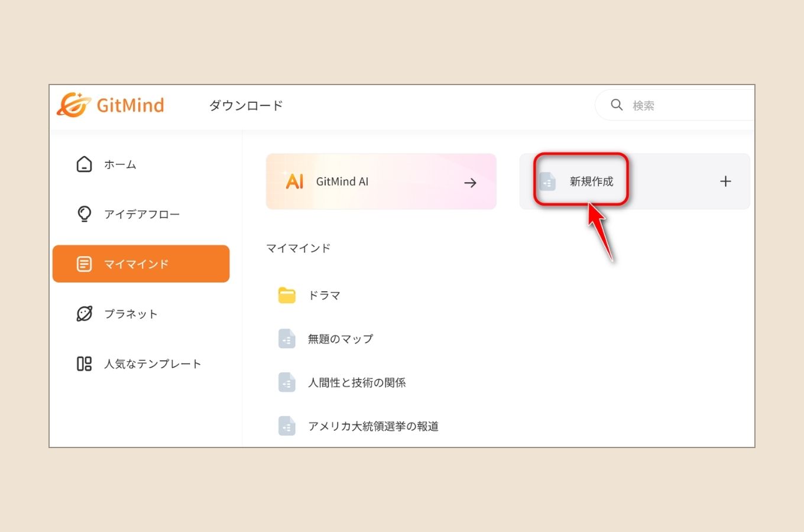Open 無題のマップ

tap(341, 339)
